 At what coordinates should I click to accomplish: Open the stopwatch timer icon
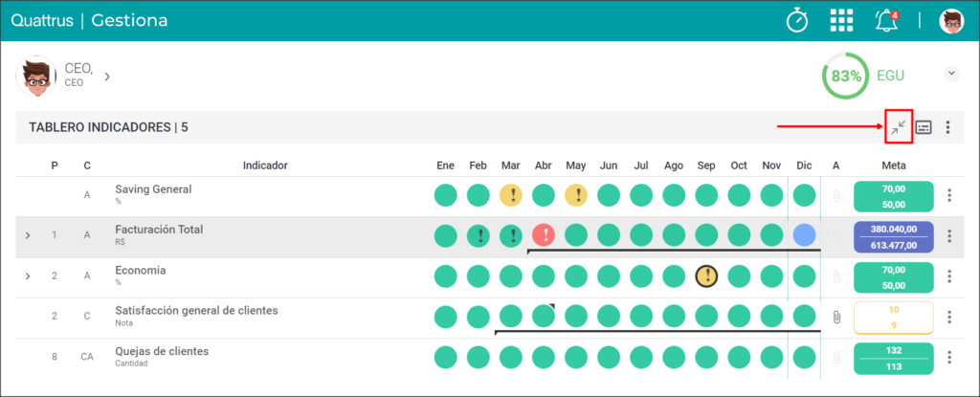[797, 21]
